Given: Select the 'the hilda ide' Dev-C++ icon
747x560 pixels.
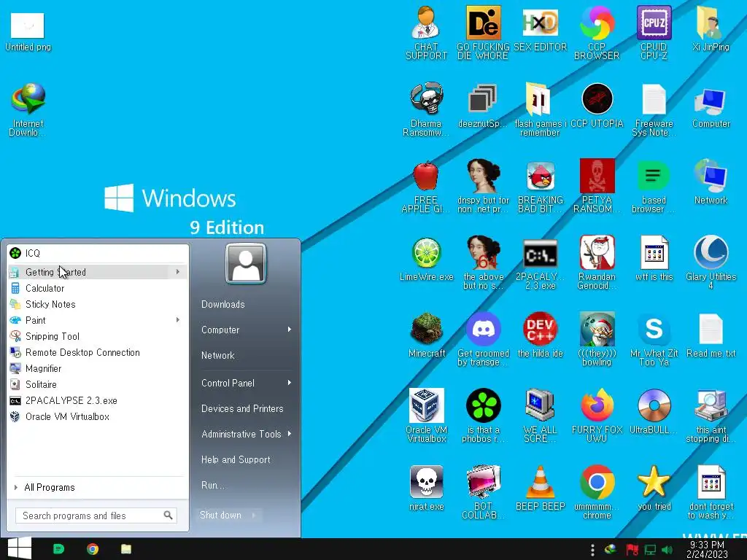Looking at the screenshot, I should 540,335.
